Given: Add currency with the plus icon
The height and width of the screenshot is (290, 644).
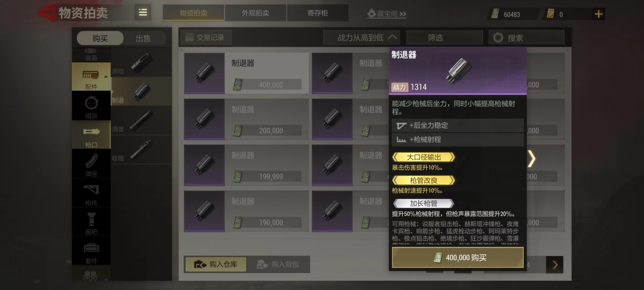Looking at the screenshot, I should 599,14.
